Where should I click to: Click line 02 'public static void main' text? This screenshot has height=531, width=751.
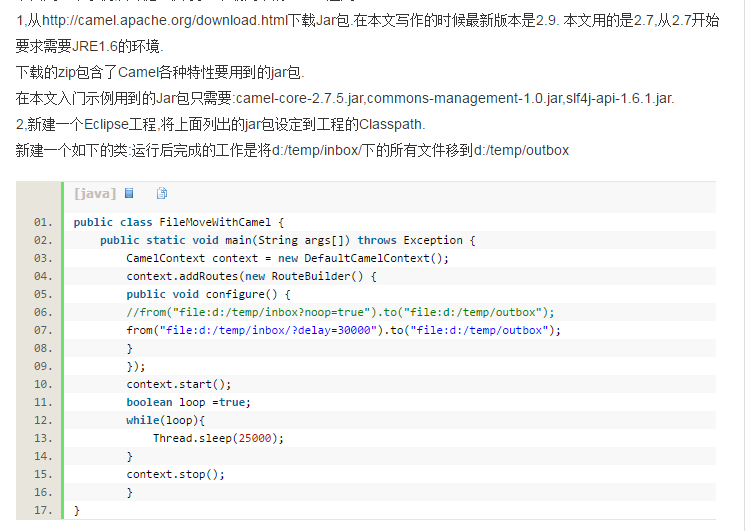point(178,240)
